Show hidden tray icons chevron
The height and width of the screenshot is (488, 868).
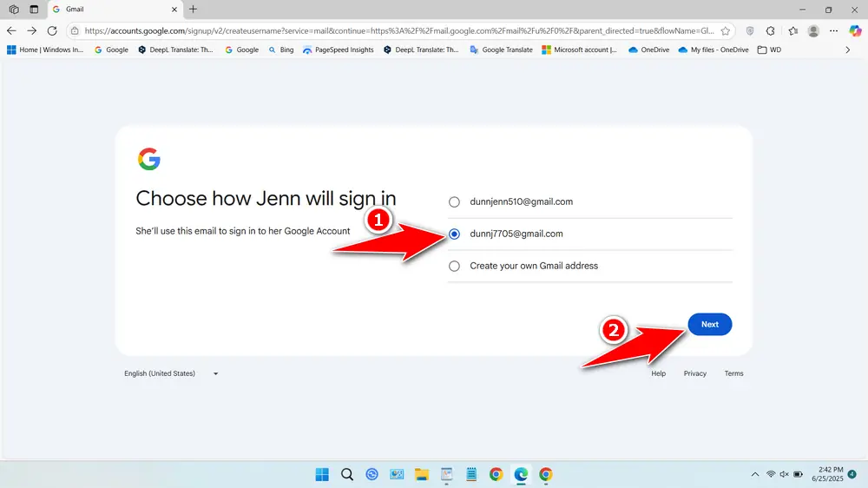click(x=755, y=475)
